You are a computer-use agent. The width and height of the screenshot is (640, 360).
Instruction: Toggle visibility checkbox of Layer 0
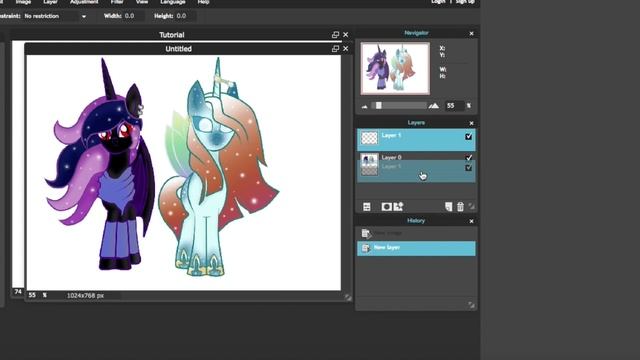(469, 158)
